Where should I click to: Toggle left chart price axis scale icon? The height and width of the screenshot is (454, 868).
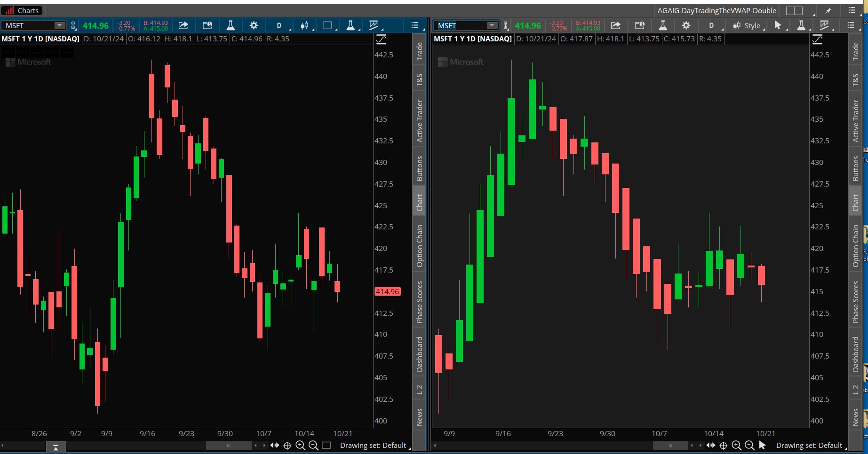[381, 39]
